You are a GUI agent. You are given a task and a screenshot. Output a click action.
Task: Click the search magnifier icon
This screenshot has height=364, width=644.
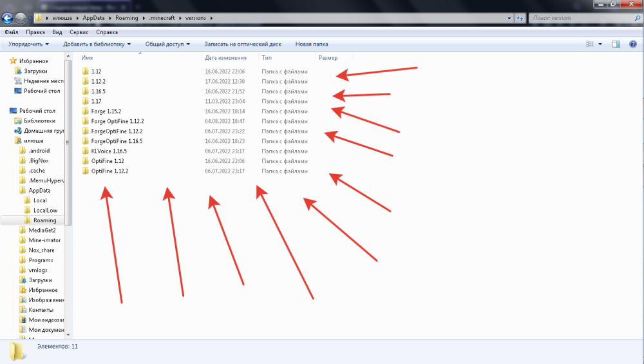(x=638, y=18)
